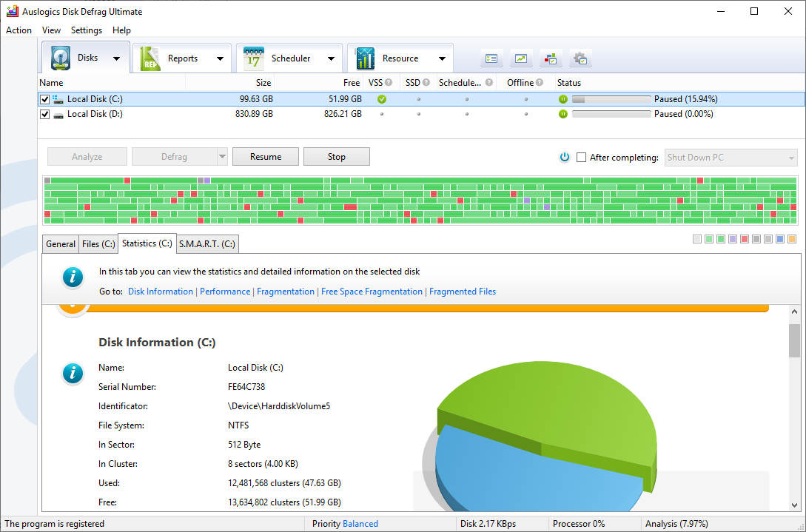Enable the After completing option
The image size is (806, 532).
(581, 157)
